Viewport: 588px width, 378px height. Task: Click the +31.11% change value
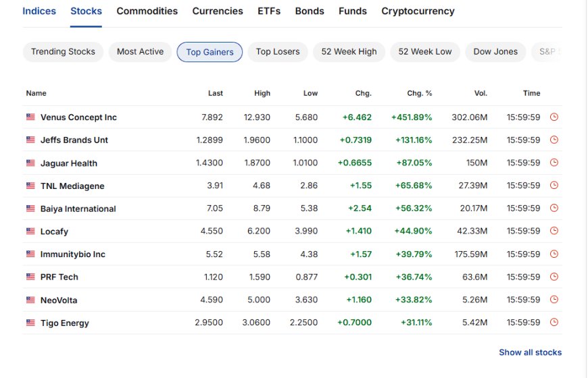(416, 323)
